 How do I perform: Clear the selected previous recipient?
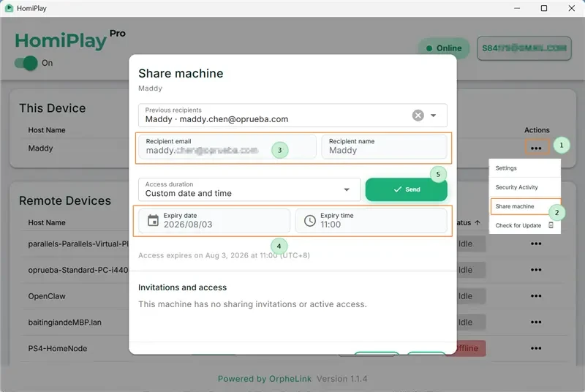pos(418,116)
